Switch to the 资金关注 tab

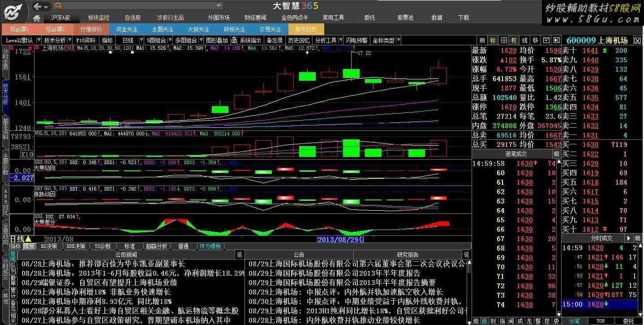click(x=127, y=29)
